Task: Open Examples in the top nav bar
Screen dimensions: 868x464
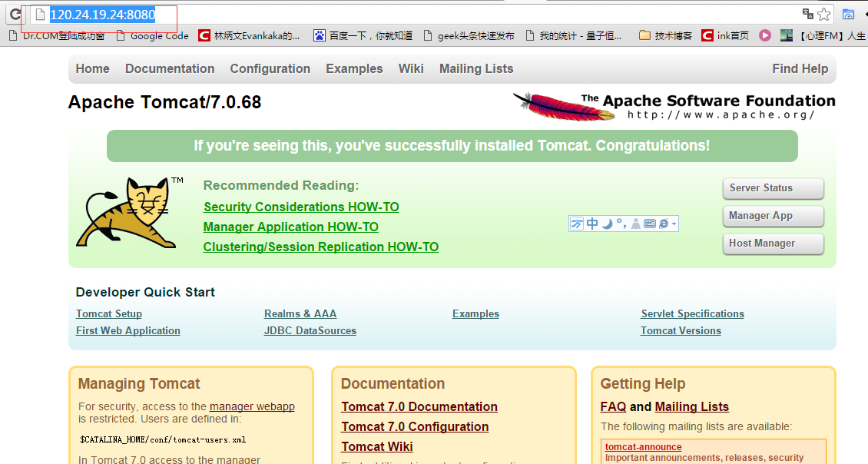Action: point(354,68)
